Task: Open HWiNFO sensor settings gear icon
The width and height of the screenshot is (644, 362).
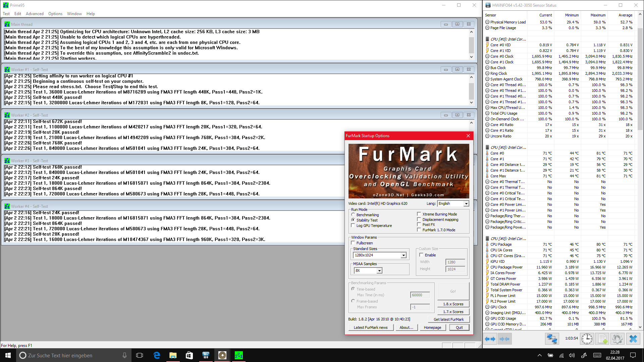Action: [x=618, y=339]
